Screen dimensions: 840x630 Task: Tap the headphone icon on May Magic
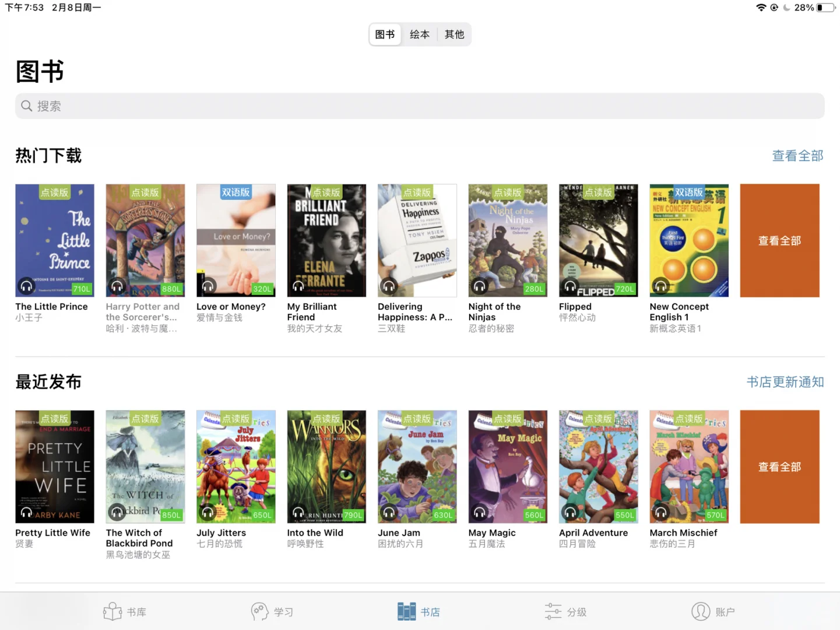coord(480,512)
